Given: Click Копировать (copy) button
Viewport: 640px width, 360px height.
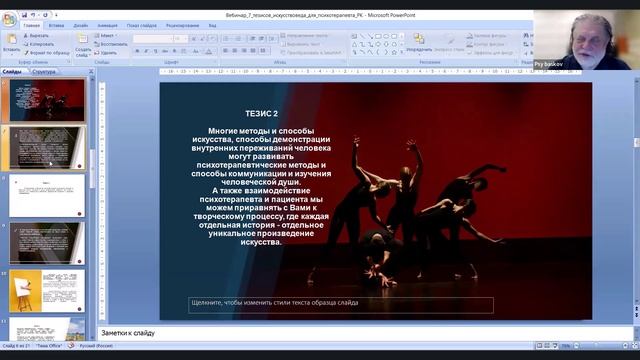Looking at the screenshot, I should pos(39,44).
